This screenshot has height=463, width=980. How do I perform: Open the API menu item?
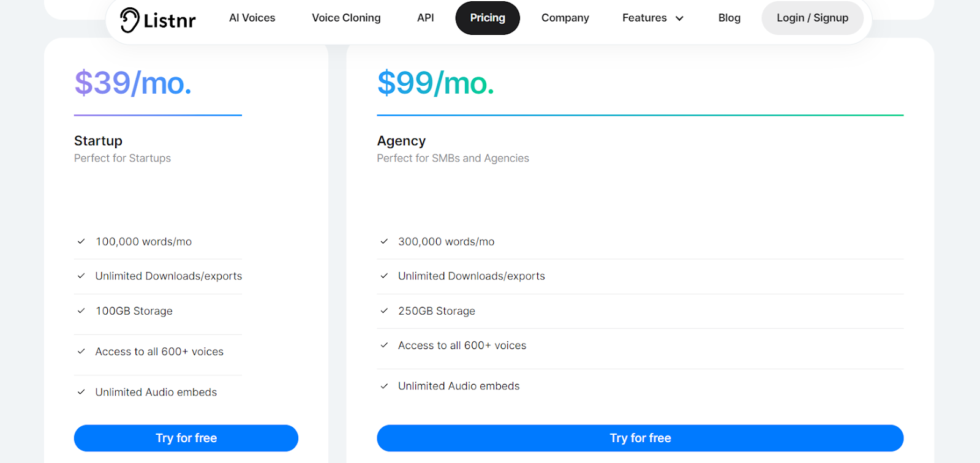click(x=425, y=18)
